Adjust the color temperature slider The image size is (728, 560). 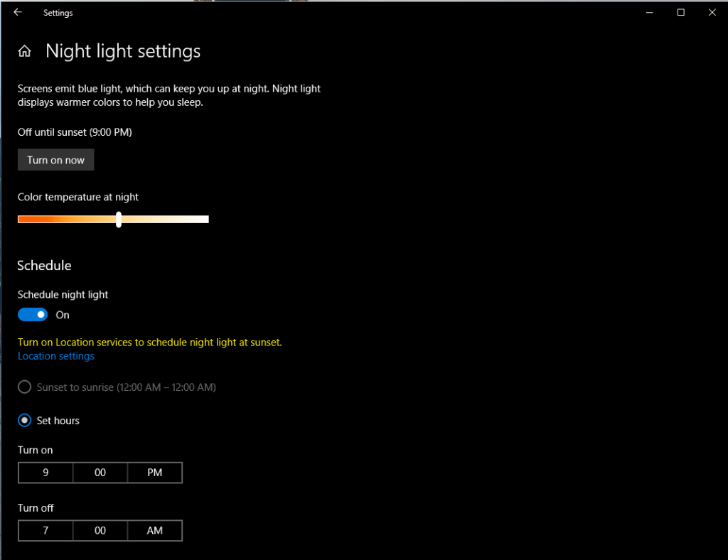pyautogui.click(x=118, y=219)
